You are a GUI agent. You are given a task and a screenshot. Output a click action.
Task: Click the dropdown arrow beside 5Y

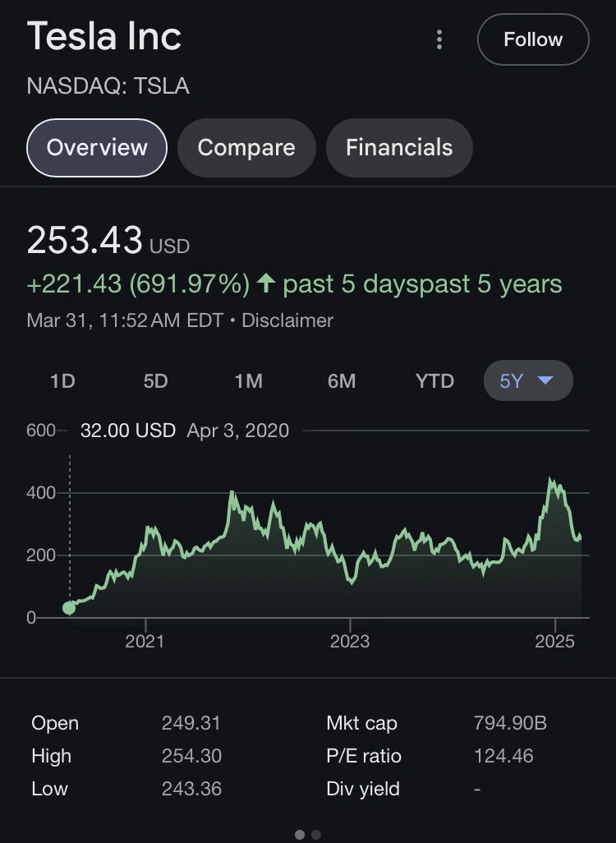pos(545,381)
